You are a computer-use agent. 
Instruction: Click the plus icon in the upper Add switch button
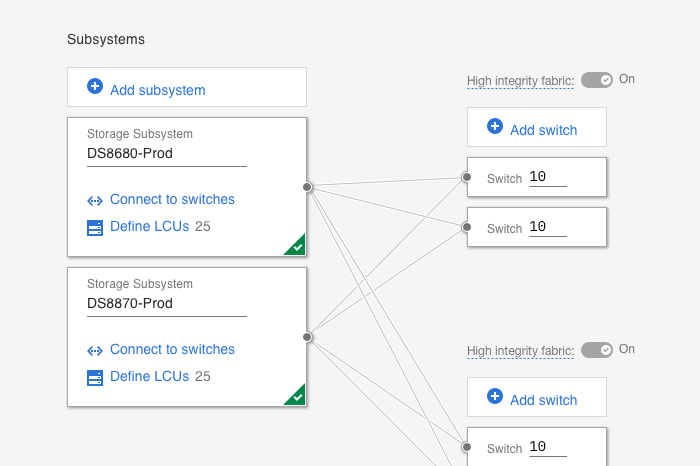click(494, 127)
